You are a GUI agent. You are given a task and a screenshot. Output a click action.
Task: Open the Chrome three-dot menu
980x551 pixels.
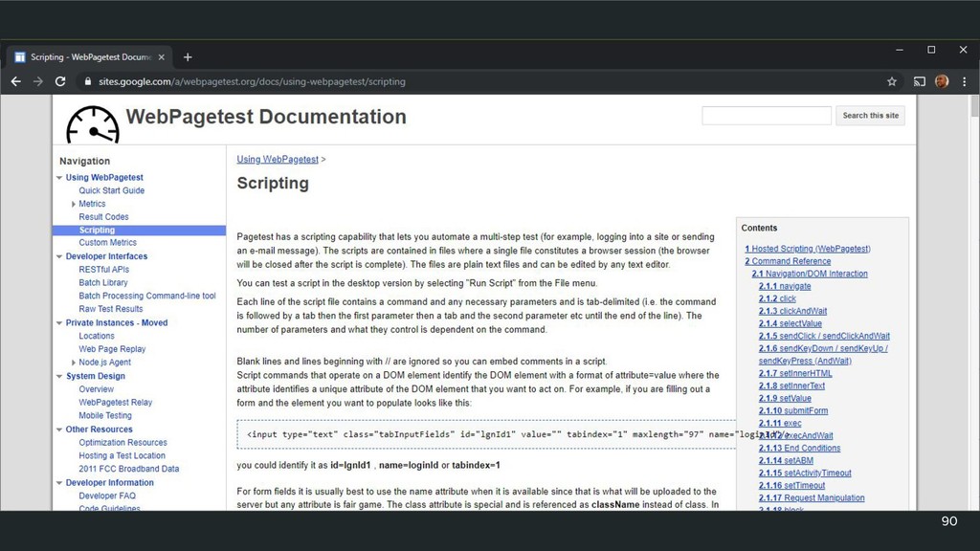[965, 81]
